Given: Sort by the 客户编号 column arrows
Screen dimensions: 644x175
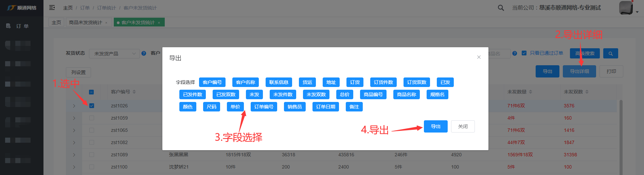Looking at the screenshot, I should pyautogui.click(x=134, y=92).
